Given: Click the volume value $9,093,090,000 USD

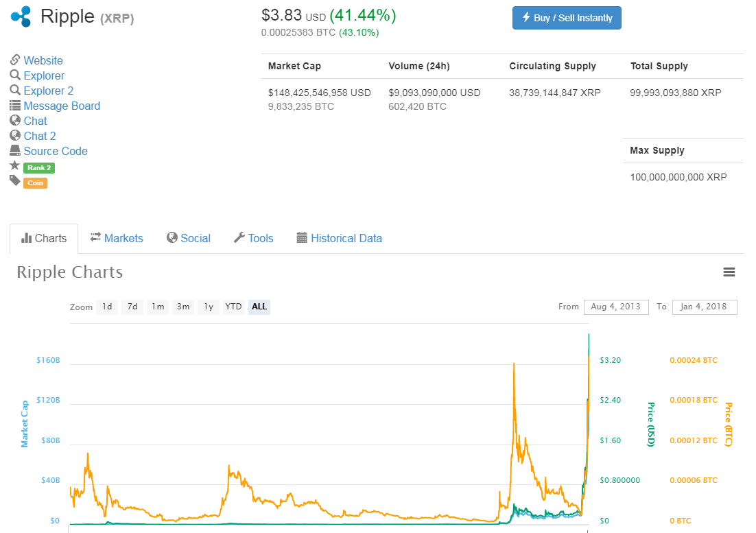Looking at the screenshot, I should click(434, 93).
